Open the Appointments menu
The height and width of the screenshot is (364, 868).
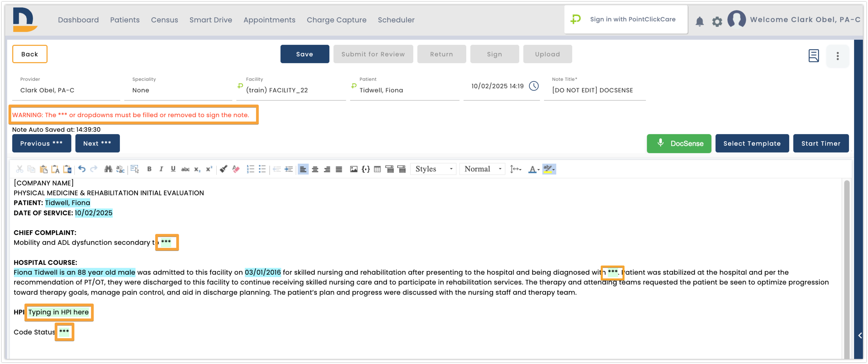(x=270, y=20)
